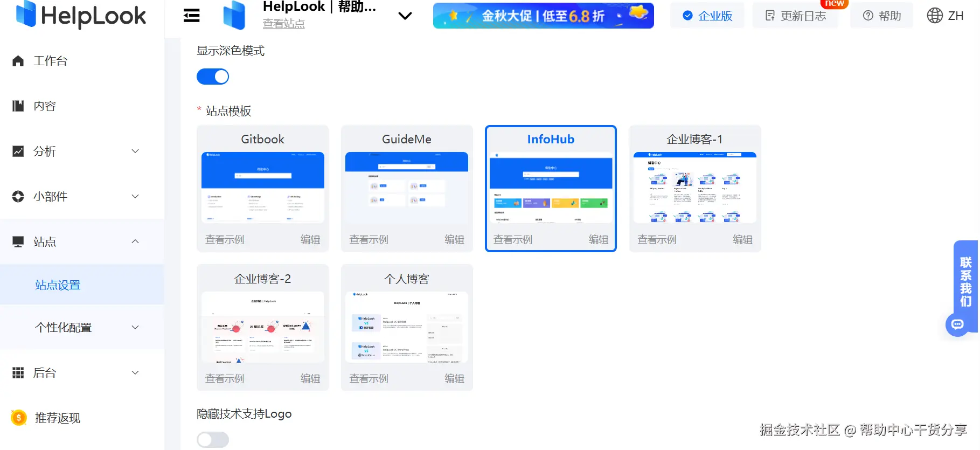Select the Gitbook template thumbnail
This screenshot has height=450, width=980.
263,188
